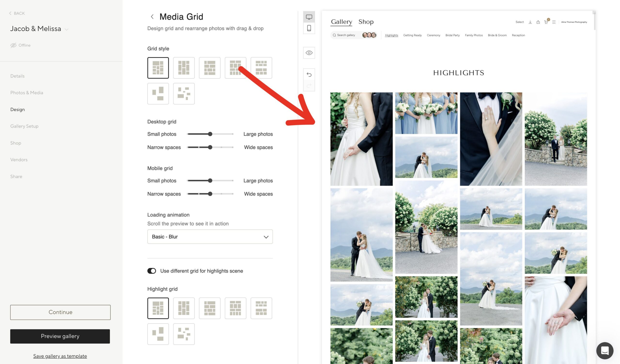Undo the last design change
This screenshot has width=620, height=364.
tap(309, 75)
